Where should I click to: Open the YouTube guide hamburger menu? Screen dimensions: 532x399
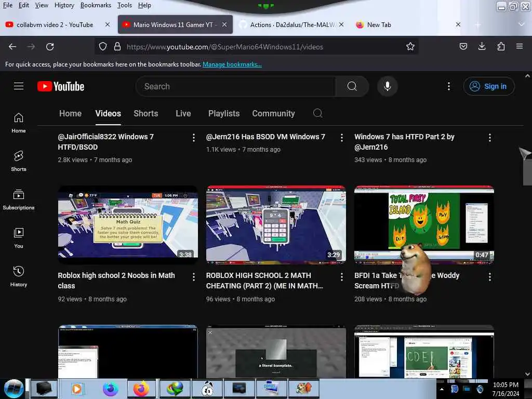pyautogui.click(x=19, y=86)
